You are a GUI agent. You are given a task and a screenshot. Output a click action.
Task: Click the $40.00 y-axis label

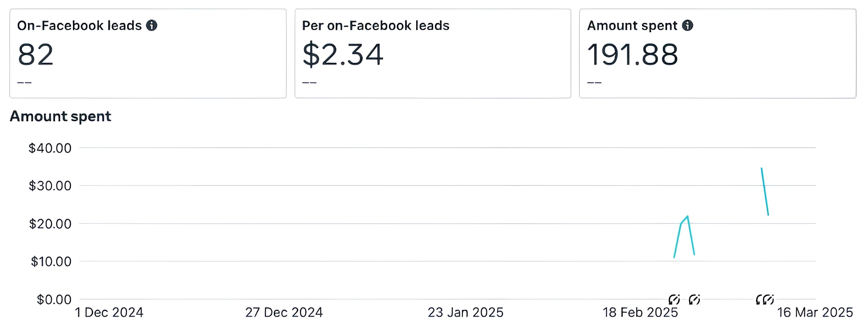[50, 148]
